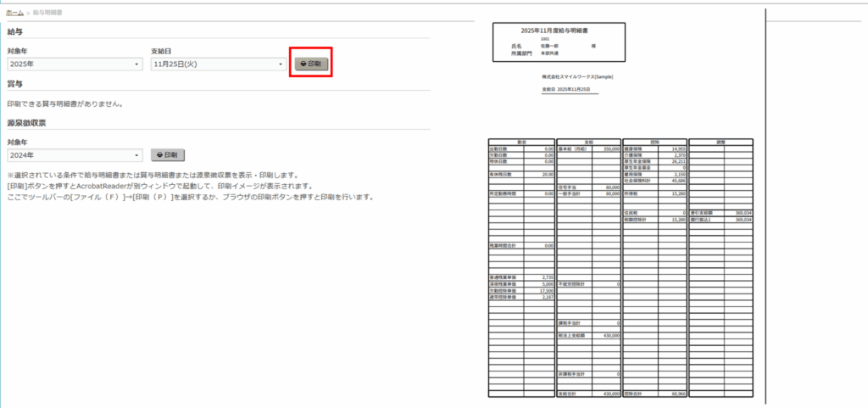
Task: Click the 支給合計 430,000 row at the bottom
Action: (x=588, y=394)
